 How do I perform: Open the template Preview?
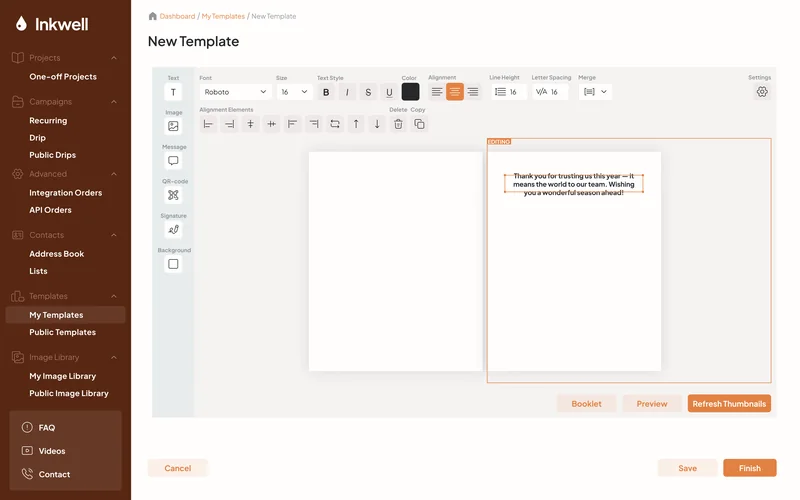click(652, 404)
